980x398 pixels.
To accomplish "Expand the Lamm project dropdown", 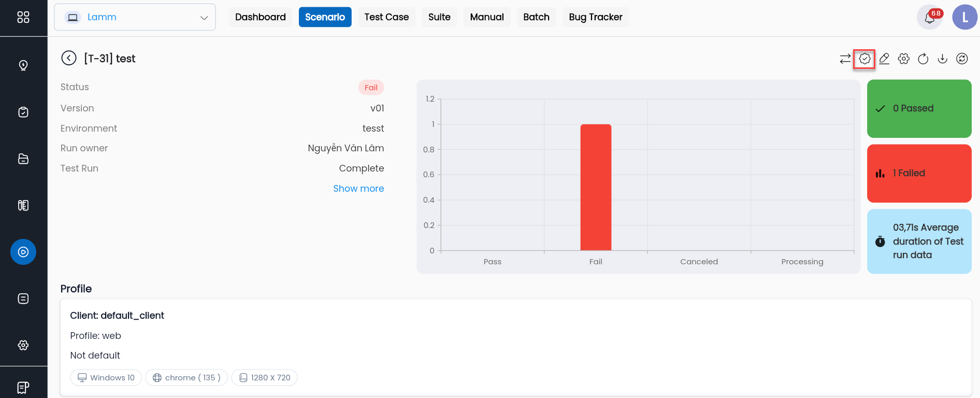I will pos(135,17).
